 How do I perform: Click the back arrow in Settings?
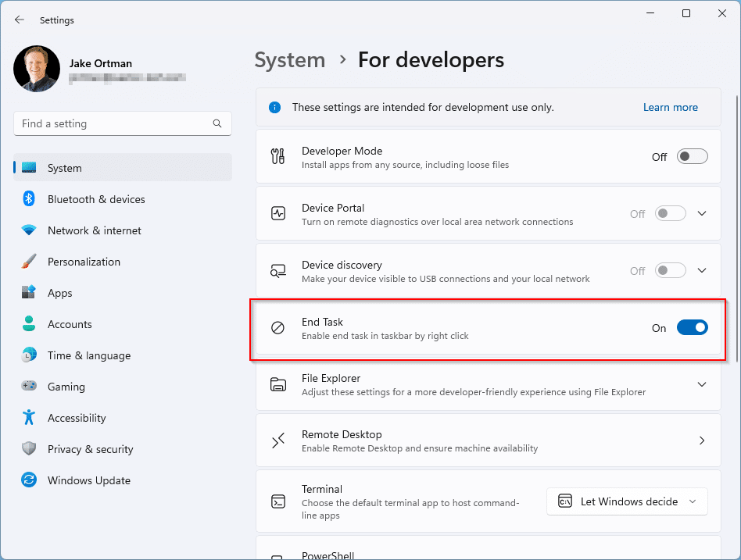pos(20,20)
